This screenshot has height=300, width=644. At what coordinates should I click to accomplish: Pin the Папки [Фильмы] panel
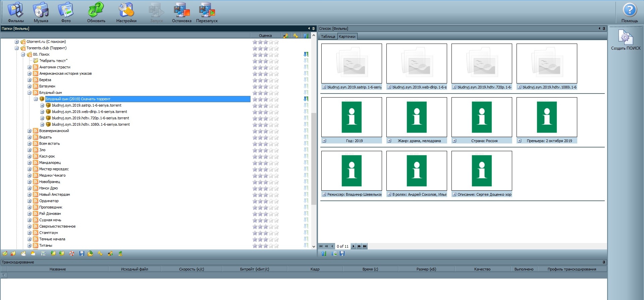(x=314, y=28)
